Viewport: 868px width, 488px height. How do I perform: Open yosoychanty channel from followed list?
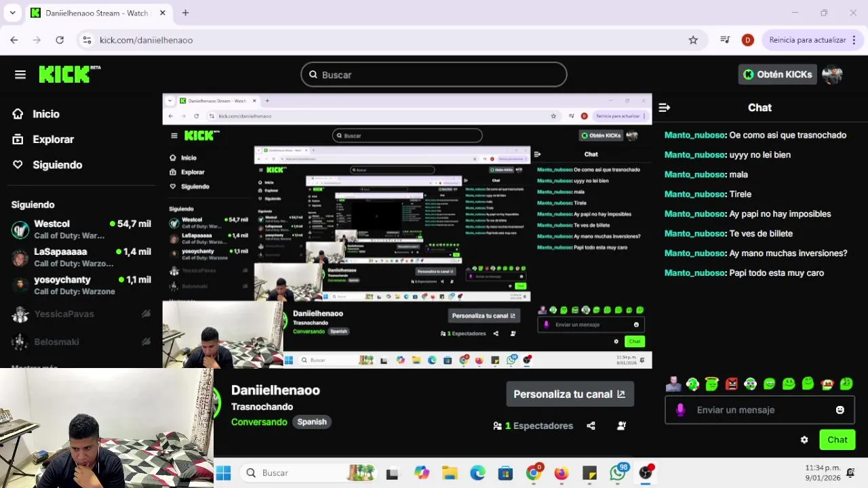[x=81, y=285]
